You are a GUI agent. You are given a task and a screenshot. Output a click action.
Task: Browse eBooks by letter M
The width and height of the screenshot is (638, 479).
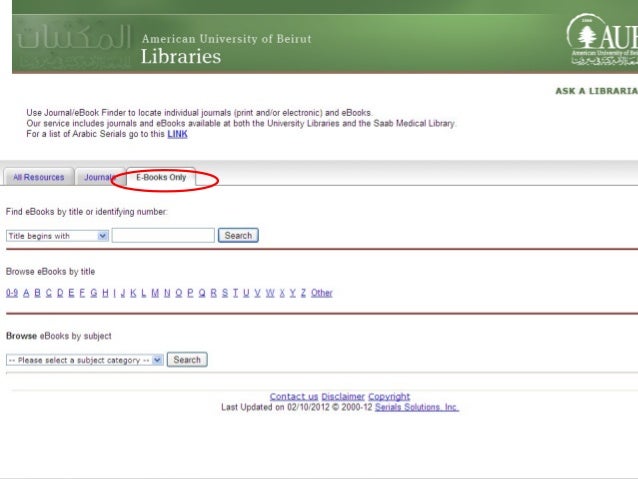(155, 293)
